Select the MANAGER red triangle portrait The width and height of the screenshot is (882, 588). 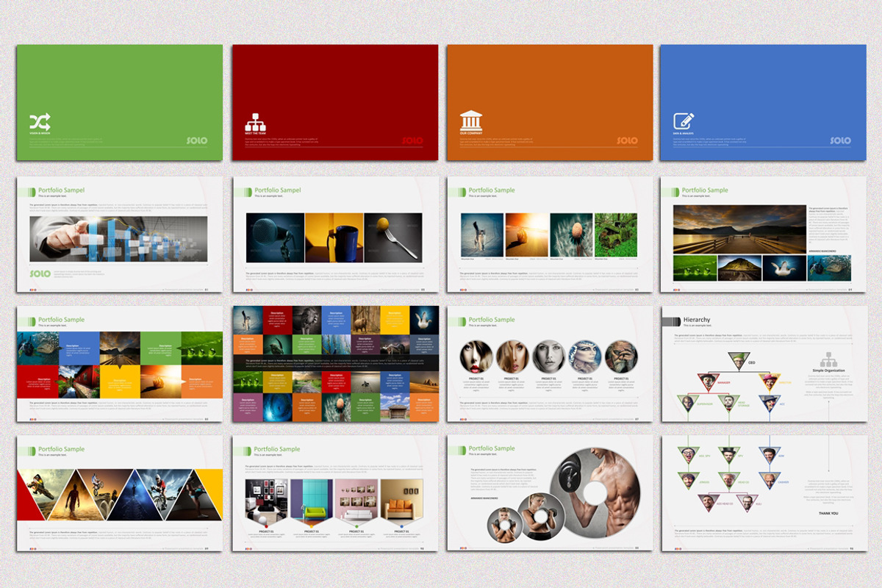(x=708, y=381)
